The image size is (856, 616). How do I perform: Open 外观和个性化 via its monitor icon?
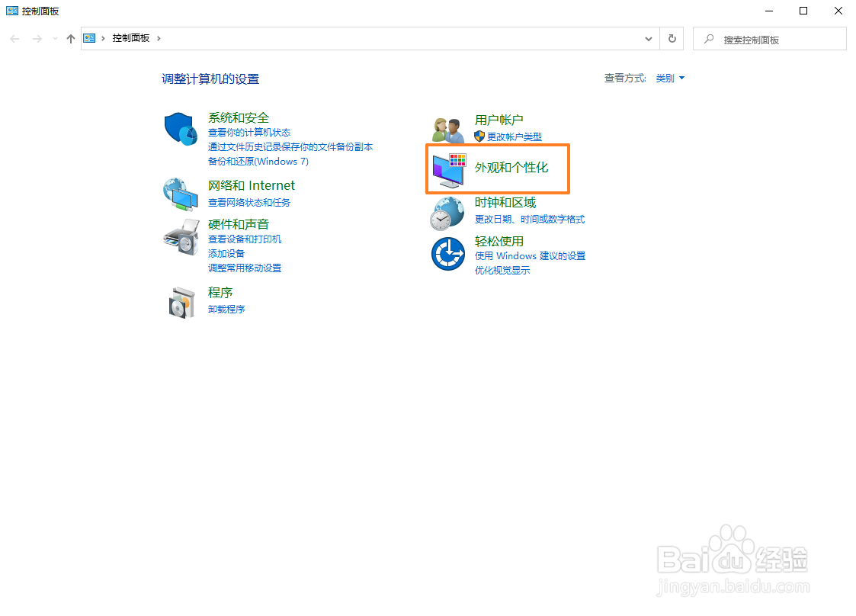pos(447,169)
